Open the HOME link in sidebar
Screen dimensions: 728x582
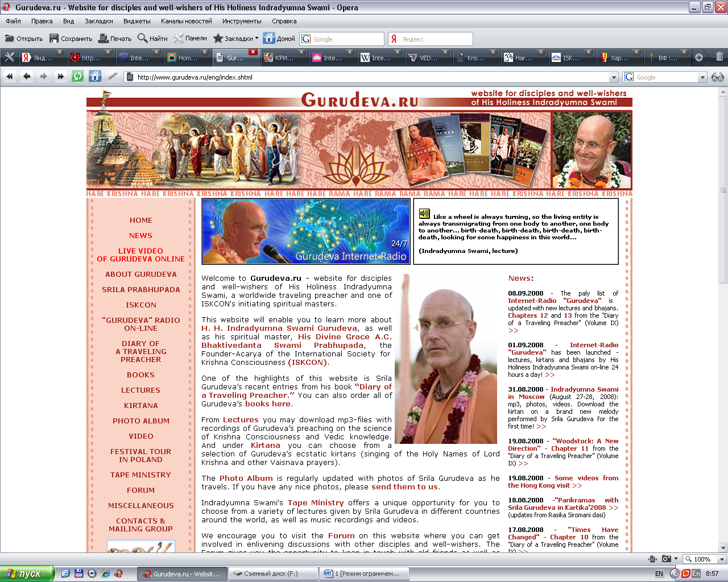[x=141, y=221]
